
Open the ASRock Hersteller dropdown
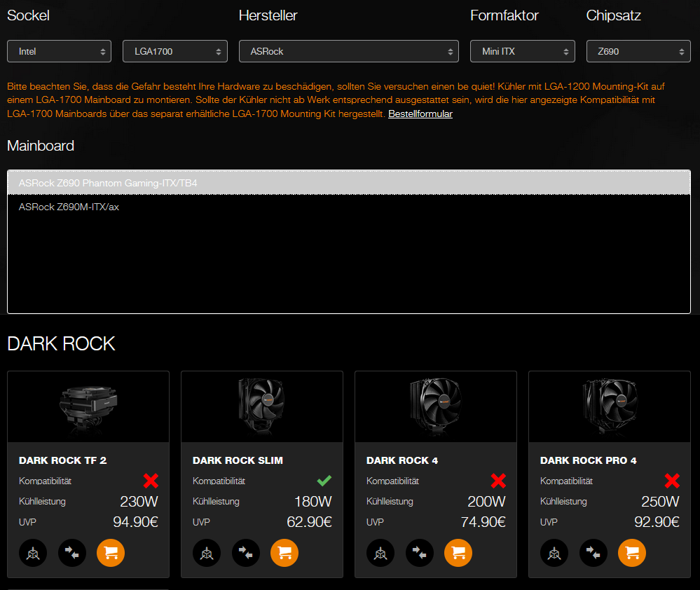coord(349,51)
